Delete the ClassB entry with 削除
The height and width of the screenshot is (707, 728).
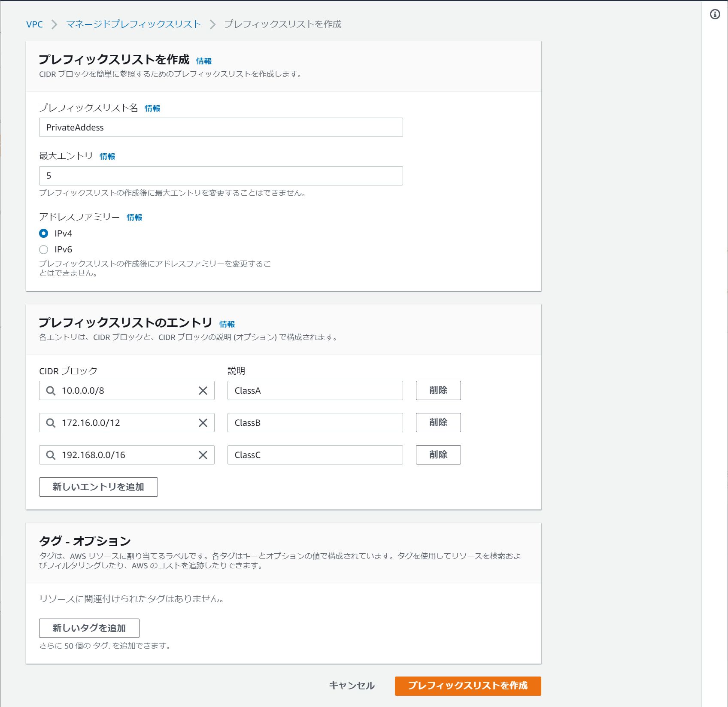438,422
